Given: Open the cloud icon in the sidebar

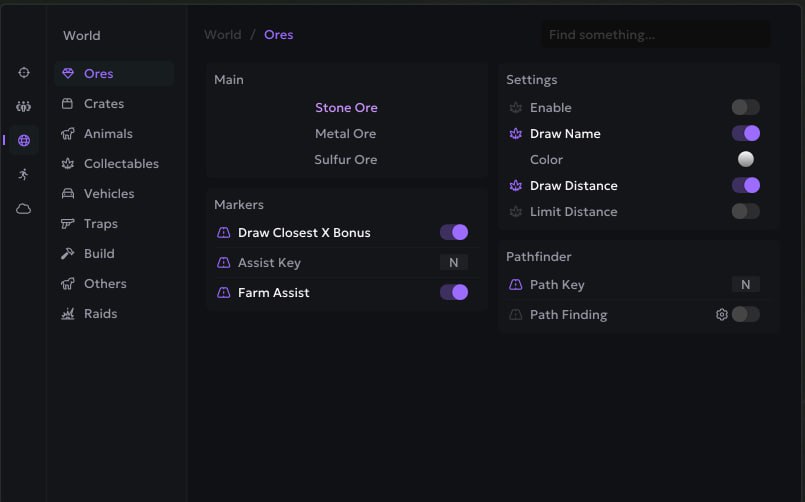Looking at the screenshot, I should (24, 208).
